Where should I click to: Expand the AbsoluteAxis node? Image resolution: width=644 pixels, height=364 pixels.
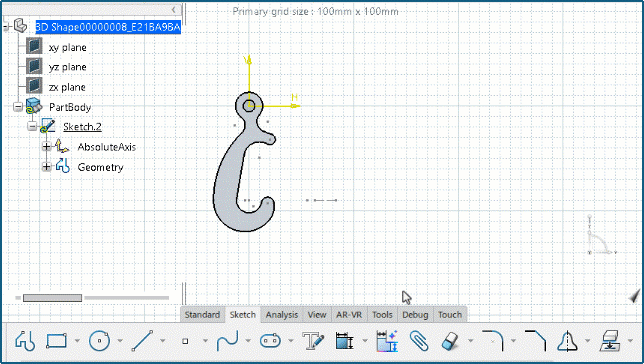[x=46, y=146]
